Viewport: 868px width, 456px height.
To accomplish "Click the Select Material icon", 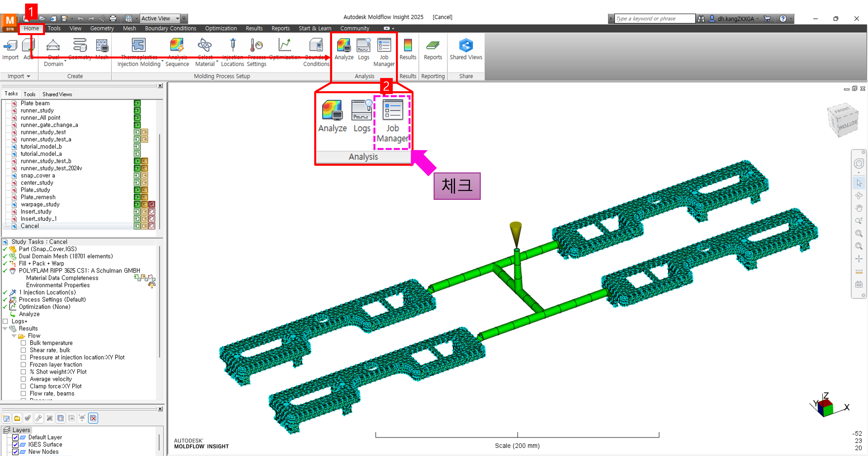I will (x=205, y=46).
